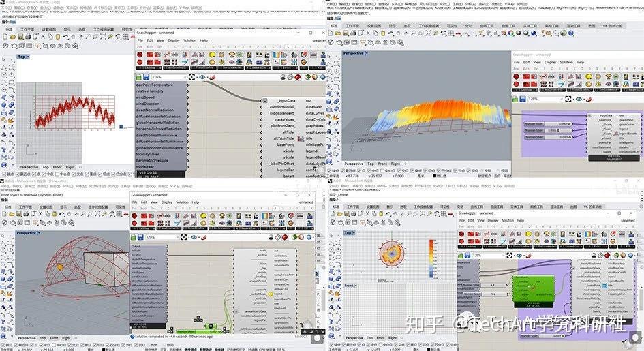The width and height of the screenshot is (644, 351).
Task: Toggle preview eye icon in line chart window
Action: [x=202, y=77]
